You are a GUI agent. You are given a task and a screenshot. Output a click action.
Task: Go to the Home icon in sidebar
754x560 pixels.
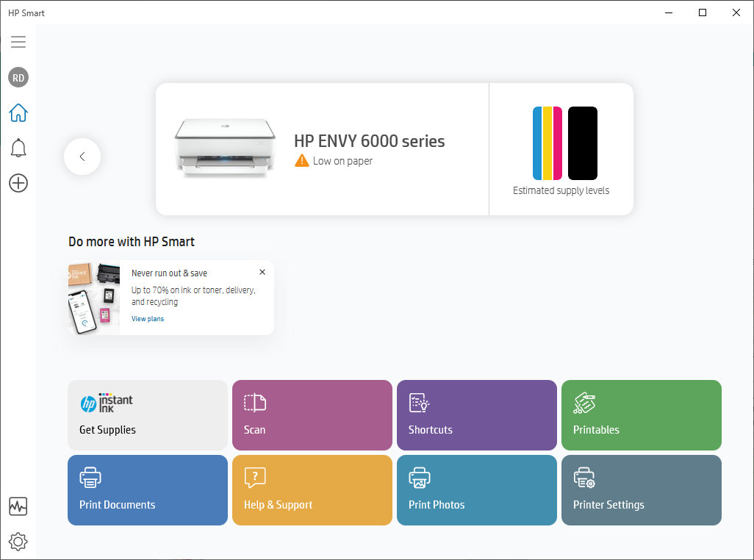tap(18, 112)
